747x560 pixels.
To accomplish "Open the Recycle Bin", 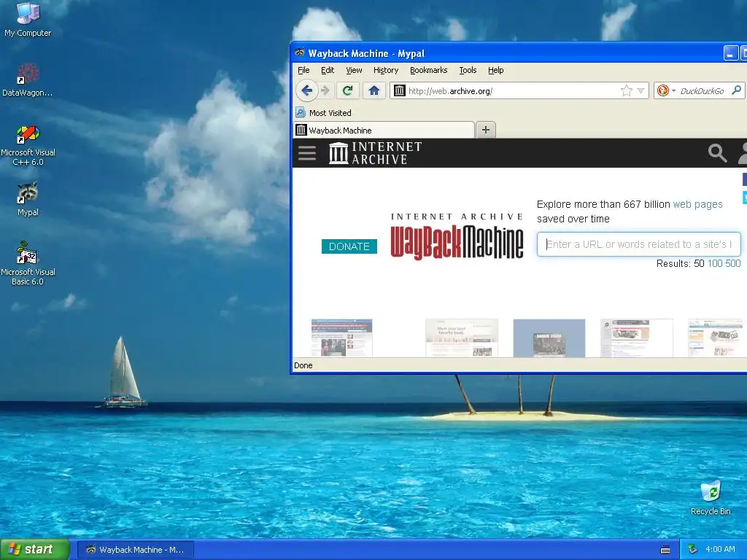I will tap(711, 497).
